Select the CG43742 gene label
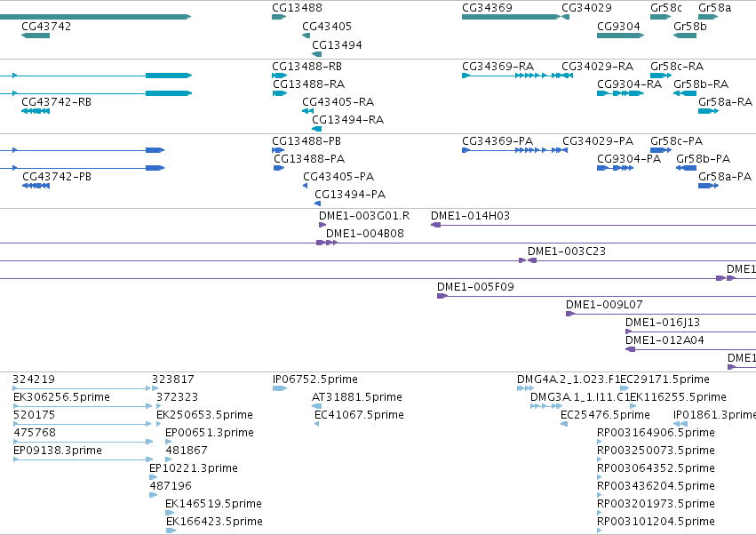The width and height of the screenshot is (756, 535). [x=46, y=27]
